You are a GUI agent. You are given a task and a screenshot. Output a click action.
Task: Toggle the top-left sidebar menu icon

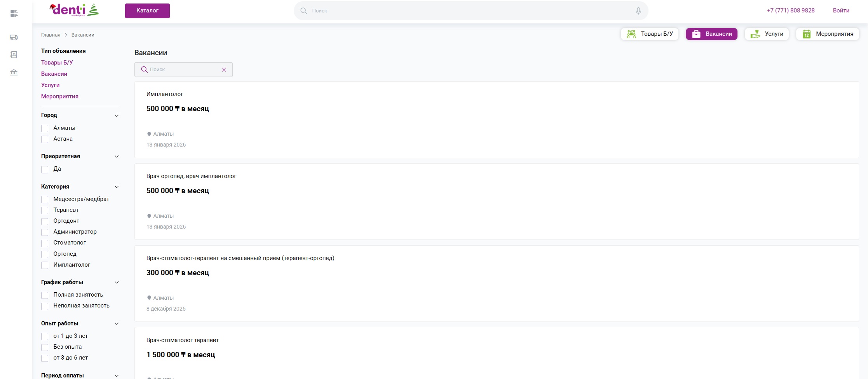pyautogui.click(x=14, y=14)
